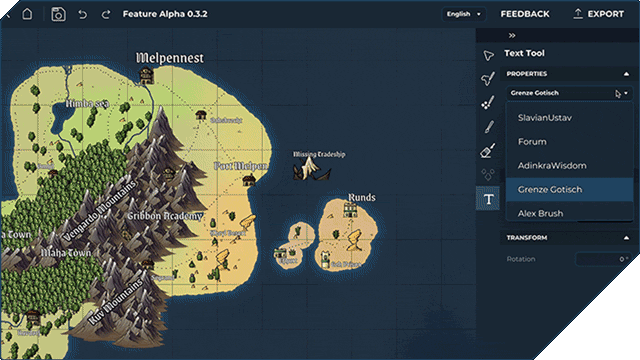Screen dimensions: 640x360
Task: Undo the last action
Action: [x=82, y=14]
